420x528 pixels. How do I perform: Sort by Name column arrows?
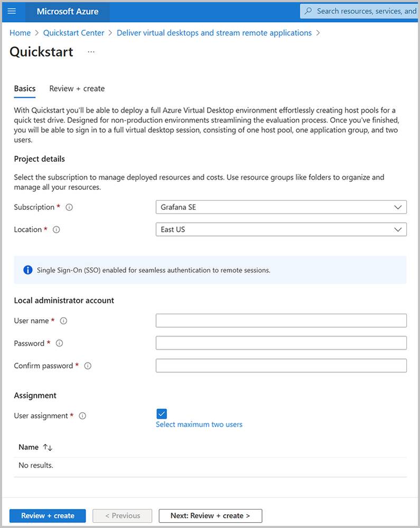pyautogui.click(x=48, y=447)
